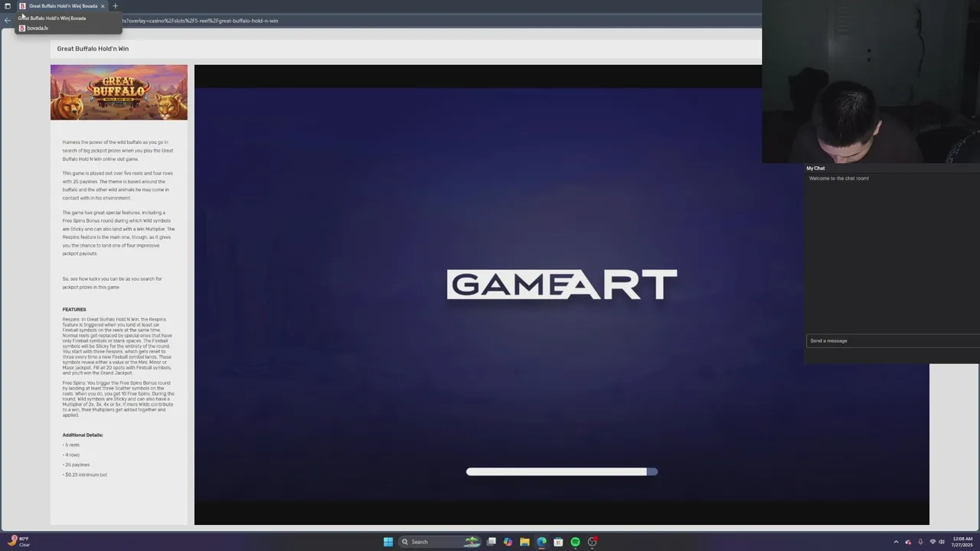Click the Great Buffalo game banner thumbnail
This screenshot has height=551, width=980.
[119, 93]
